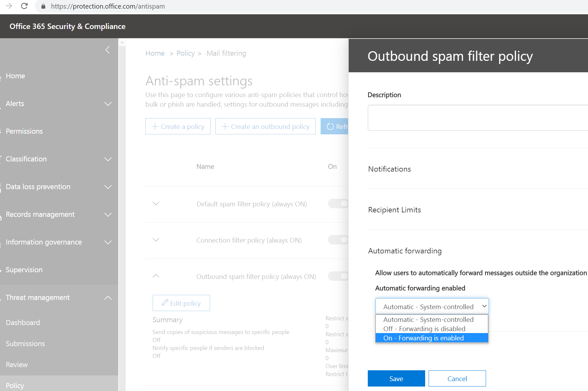This screenshot has height=391, width=588.
Task: Expand Information governance section
Action: [108, 242]
